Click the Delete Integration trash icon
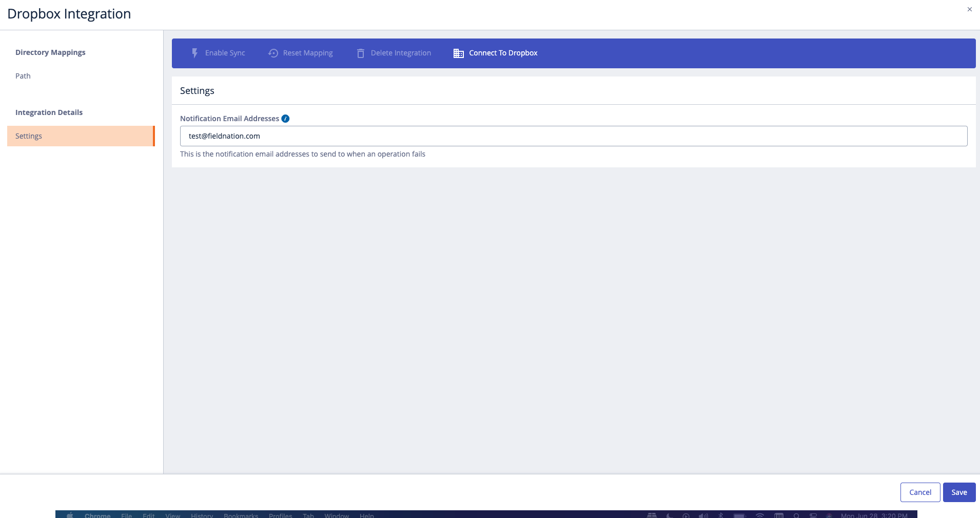980x518 pixels. [361, 53]
